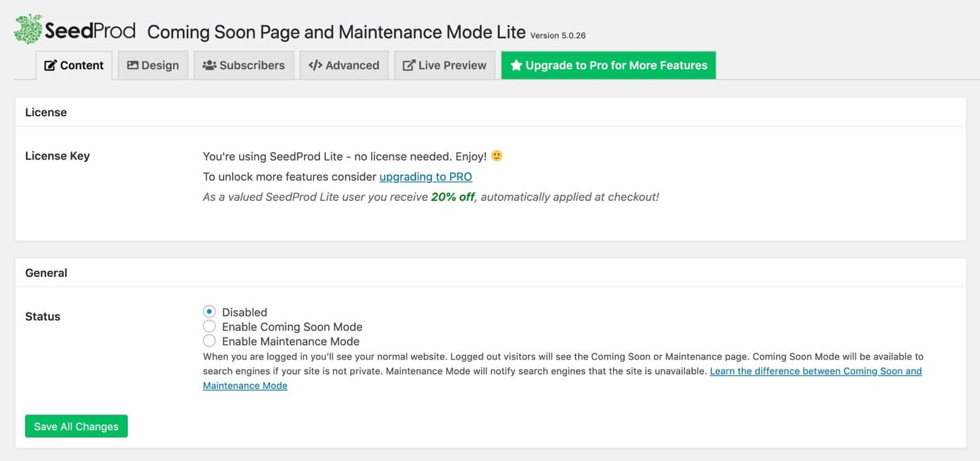Click the Design tab image icon
This screenshot has height=461, width=980.
[133, 65]
